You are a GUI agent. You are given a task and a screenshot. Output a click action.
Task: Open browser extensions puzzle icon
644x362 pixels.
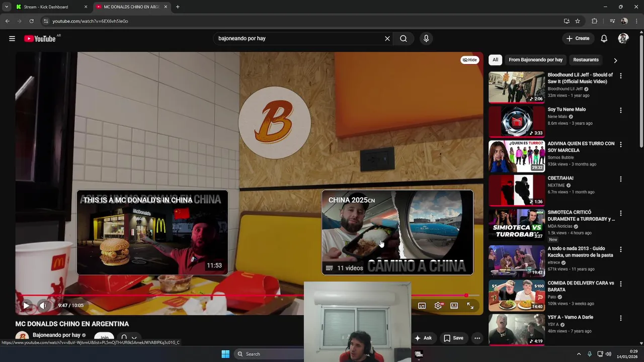[594, 21]
